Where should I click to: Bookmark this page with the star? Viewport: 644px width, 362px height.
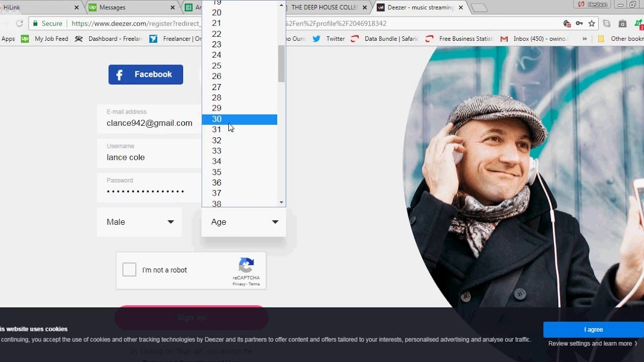tap(592, 23)
